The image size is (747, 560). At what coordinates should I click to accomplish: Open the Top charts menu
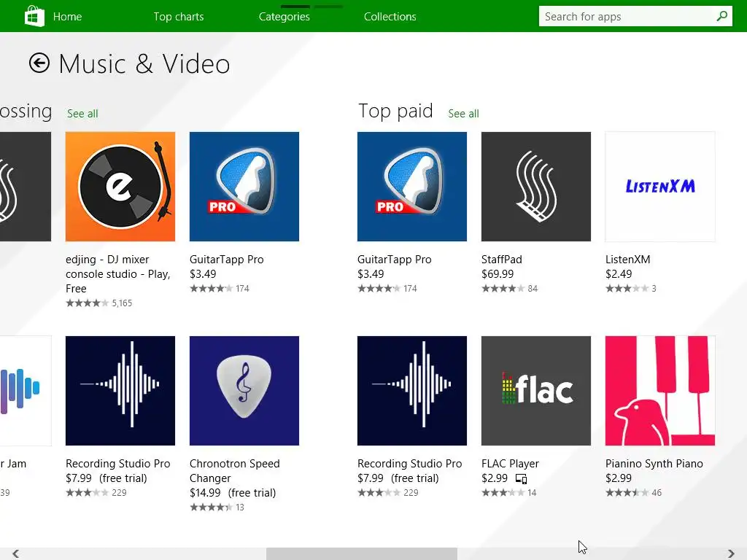[179, 17]
